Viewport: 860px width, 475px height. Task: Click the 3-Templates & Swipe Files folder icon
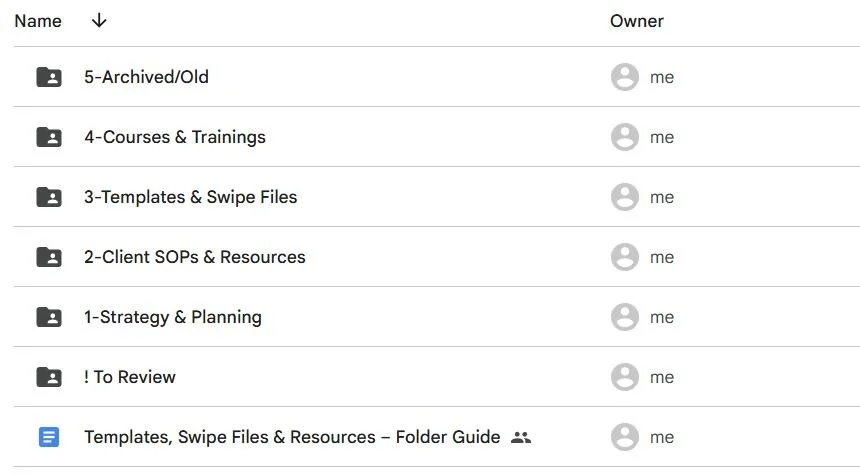coord(48,197)
